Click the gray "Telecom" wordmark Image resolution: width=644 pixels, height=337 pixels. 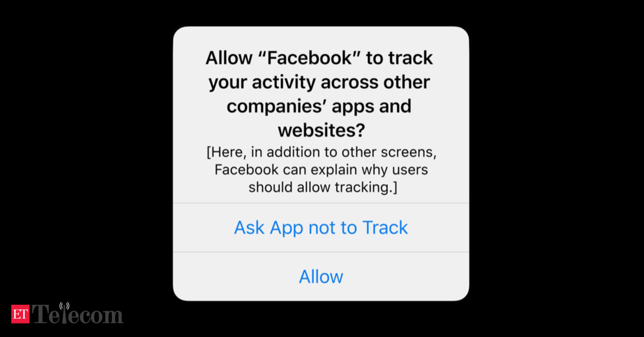click(77, 314)
